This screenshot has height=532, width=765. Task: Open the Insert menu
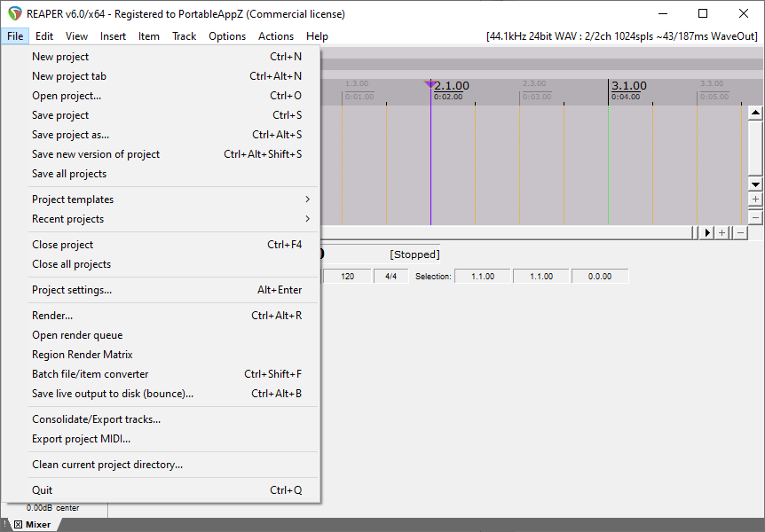(113, 36)
